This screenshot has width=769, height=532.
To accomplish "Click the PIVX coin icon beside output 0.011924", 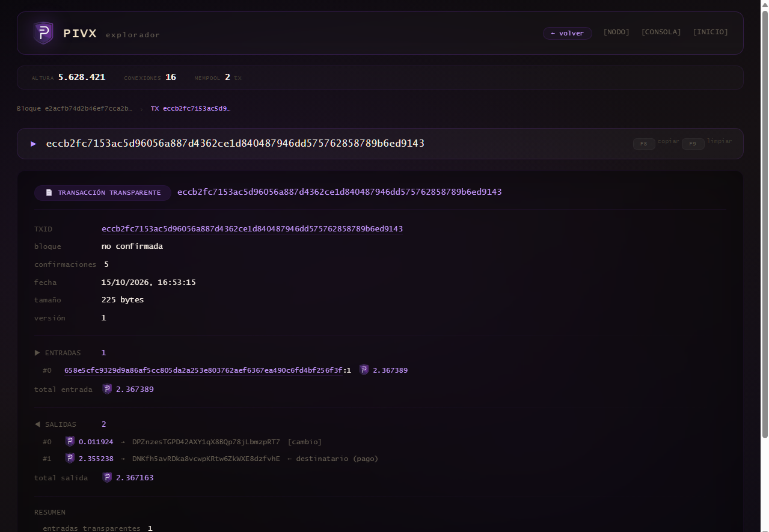I will (70, 442).
